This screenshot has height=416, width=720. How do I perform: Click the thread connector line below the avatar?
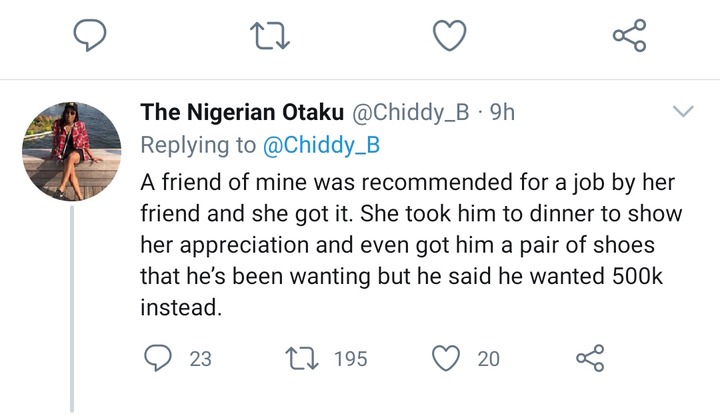click(x=72, y=309)
